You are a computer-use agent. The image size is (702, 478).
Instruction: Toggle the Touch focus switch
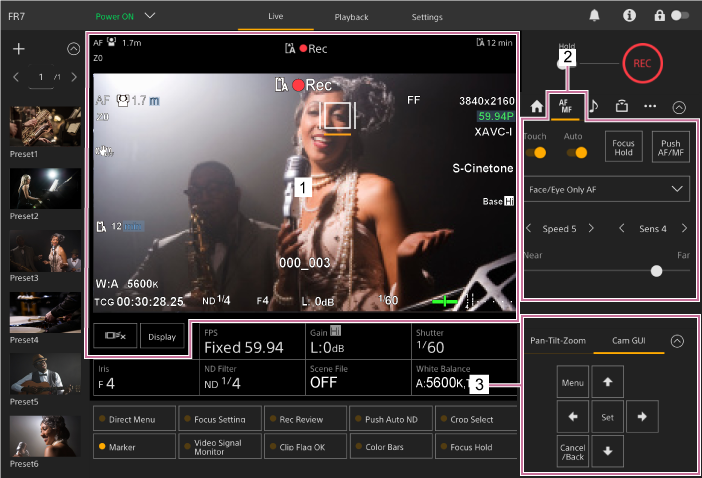pos(537,153)
